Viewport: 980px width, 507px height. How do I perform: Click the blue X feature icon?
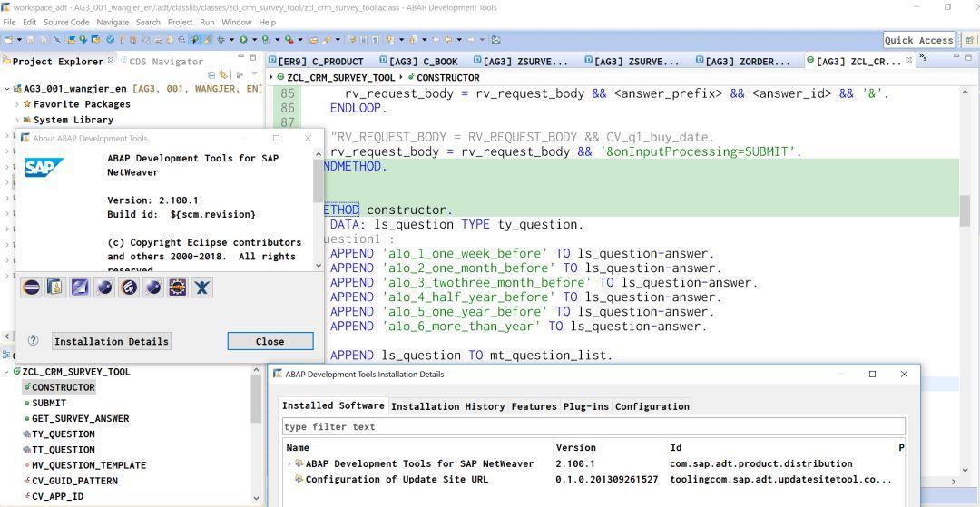click(201, 288)
